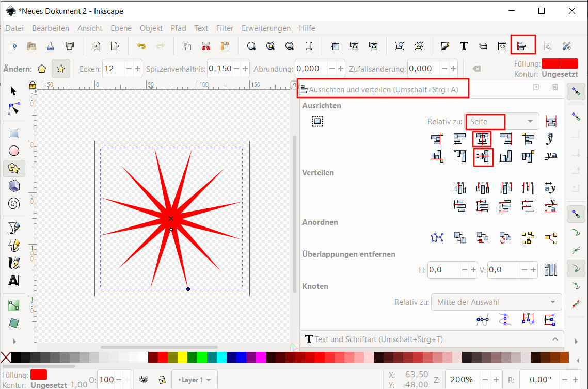588x389 pixels.
Task: Open the Filter menu
Action: [x=225, y=28]
